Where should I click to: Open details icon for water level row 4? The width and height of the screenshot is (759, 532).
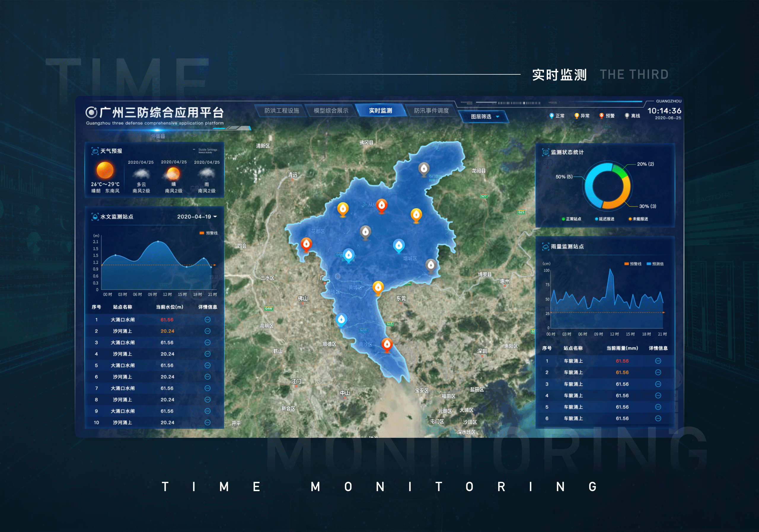pos(208,354)
